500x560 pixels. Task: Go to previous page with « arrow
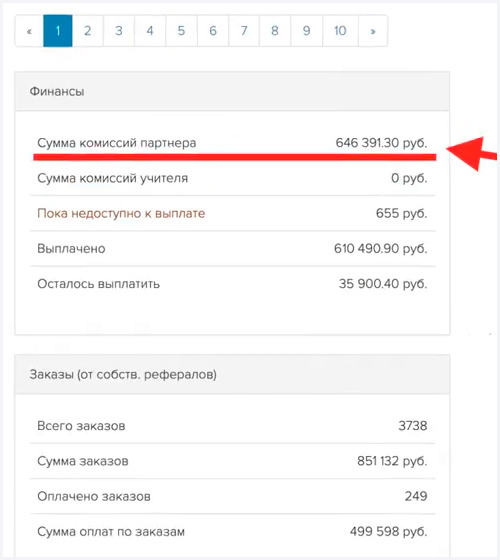(29, 31)
